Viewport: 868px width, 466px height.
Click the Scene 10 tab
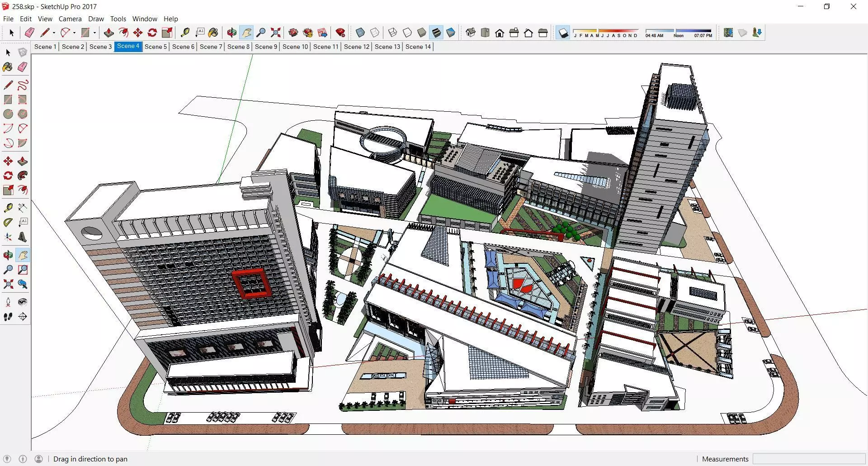tap(295, 47)
